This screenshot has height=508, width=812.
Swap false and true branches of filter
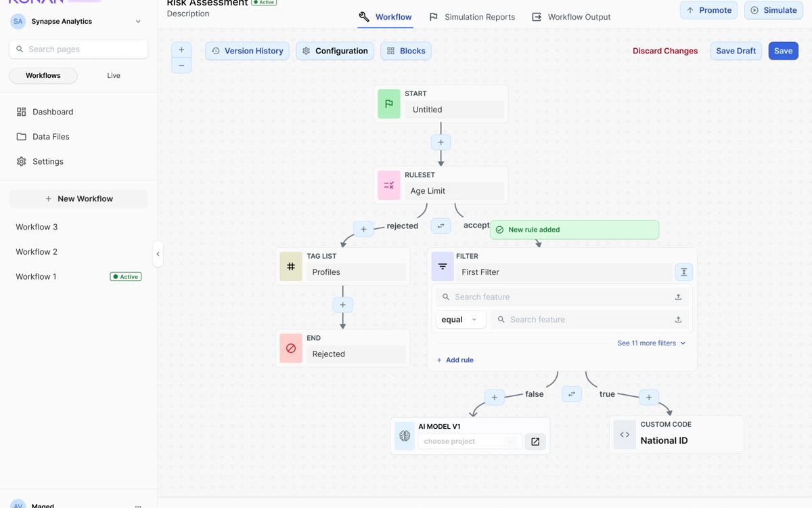[x=572, y=394]
